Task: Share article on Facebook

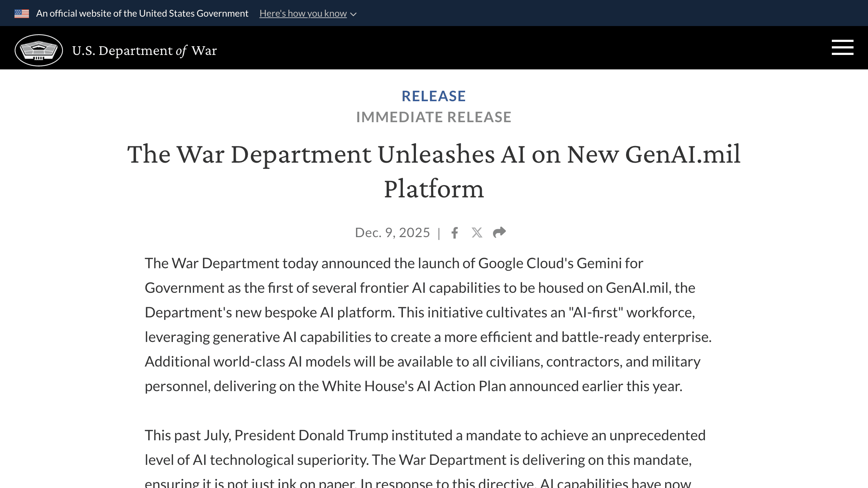Action: (x=455, y=232)
